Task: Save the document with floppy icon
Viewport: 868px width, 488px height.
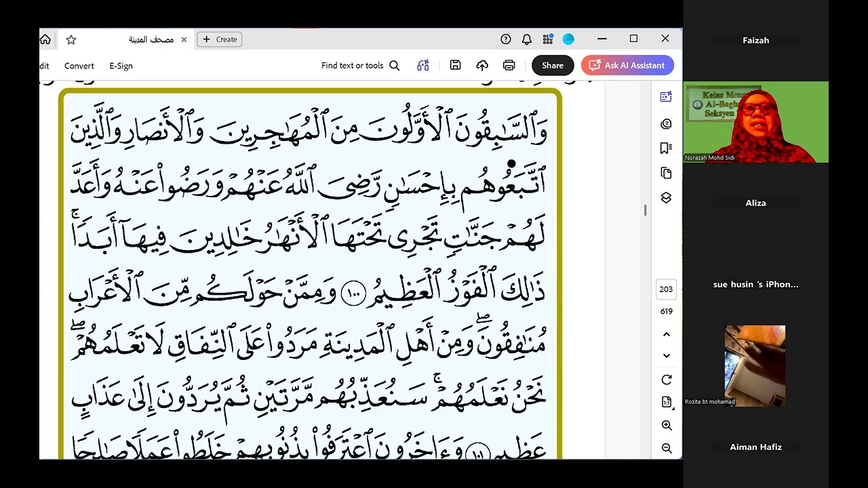Action: click(455, 66)
